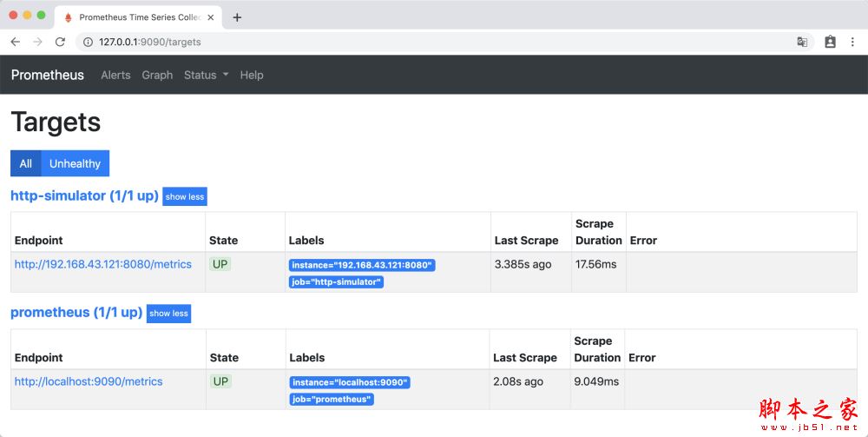This screenshot has height=437, width=868.
Task: Click the address bar showing 127.0.0.1:9090/targets
Action: 434,42
